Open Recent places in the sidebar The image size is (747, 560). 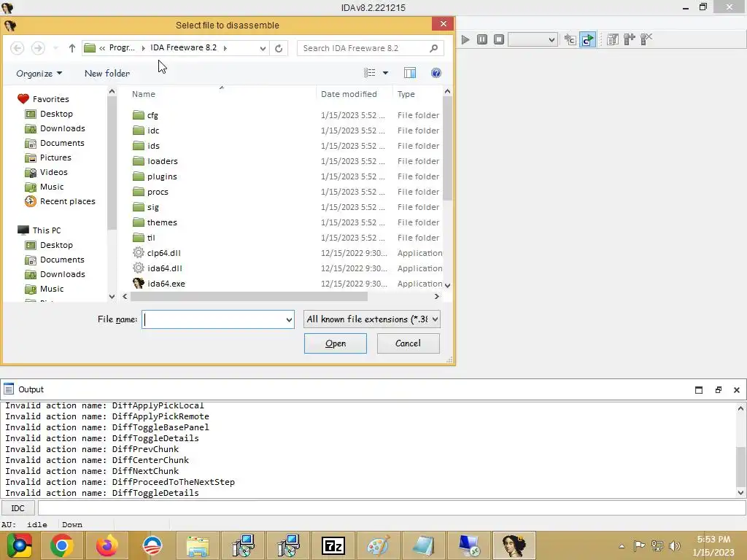pos(67,201)
